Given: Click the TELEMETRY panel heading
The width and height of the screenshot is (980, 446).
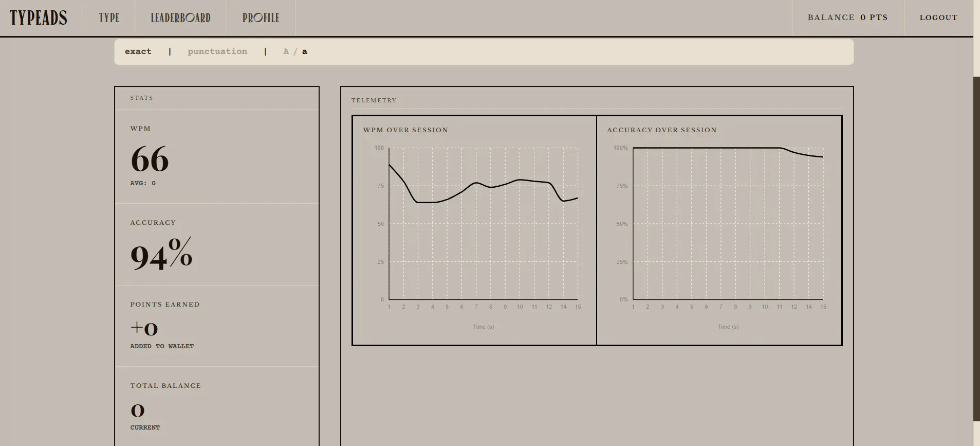Looking at the screenshot, I should coord(374,100).
